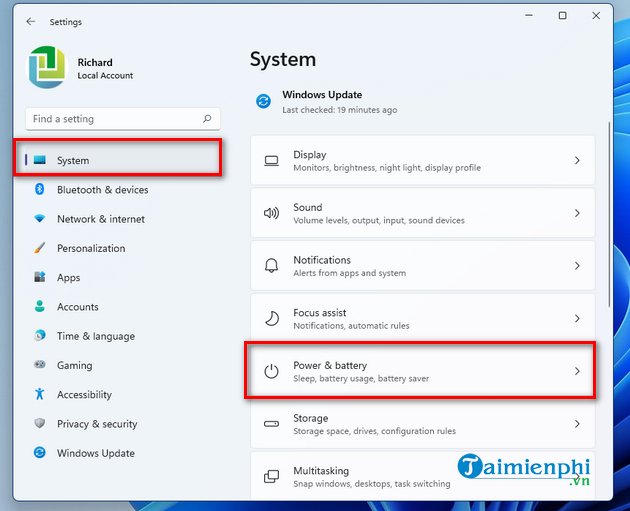Open the Storage settings title
Screen dimensions: 630x511
(x=311, y=418)
